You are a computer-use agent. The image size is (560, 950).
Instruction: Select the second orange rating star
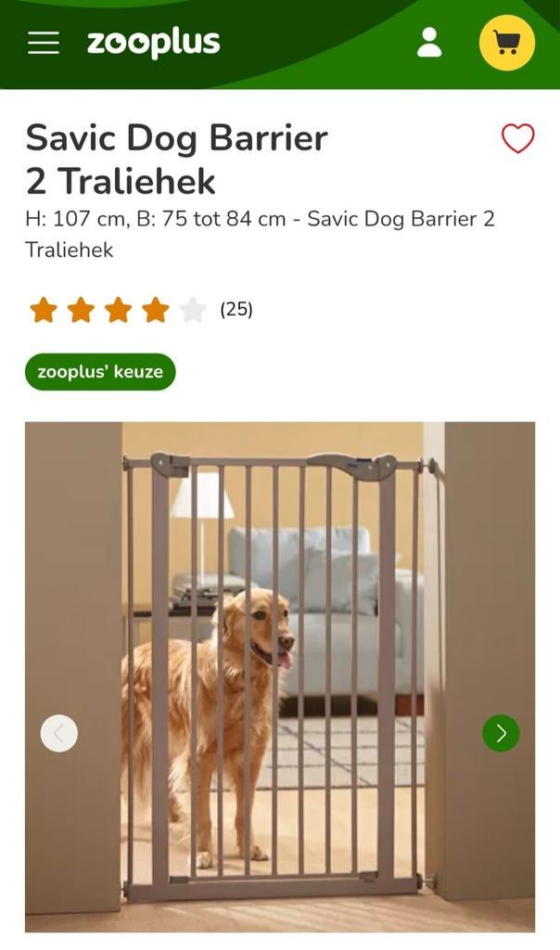(81, 310)
